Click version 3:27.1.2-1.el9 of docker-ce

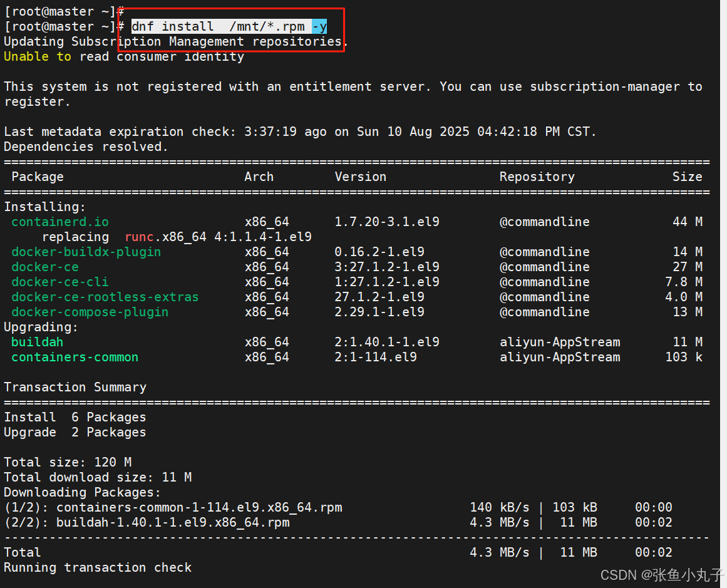387,267
